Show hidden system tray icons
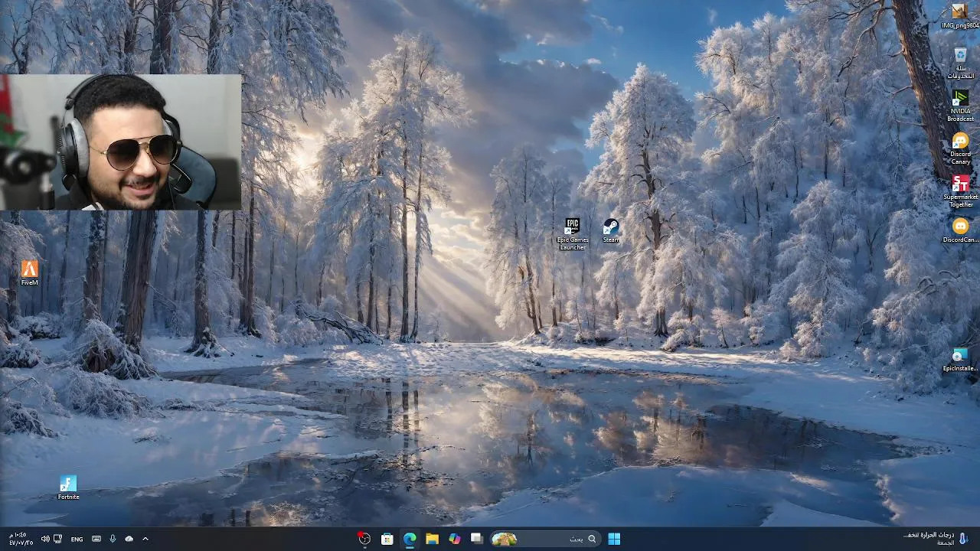The width and height of the screenshot is (980, 551). coord(145,539)
